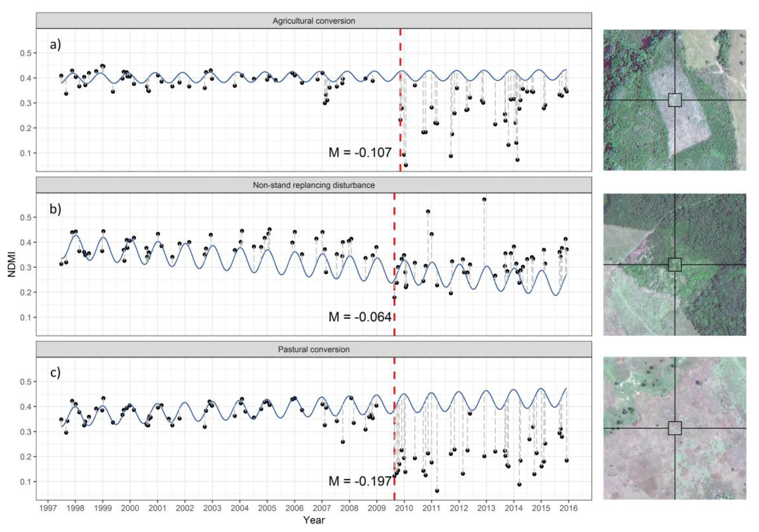Click the pixel square marker in top satellite image
759x532 pixels.
tap(675, 100)
